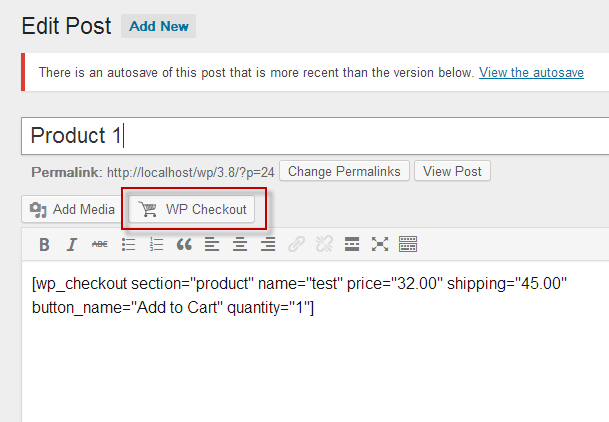Open the View the autosave link
Viewport: 609px width, 422px height.
point(531,73)
